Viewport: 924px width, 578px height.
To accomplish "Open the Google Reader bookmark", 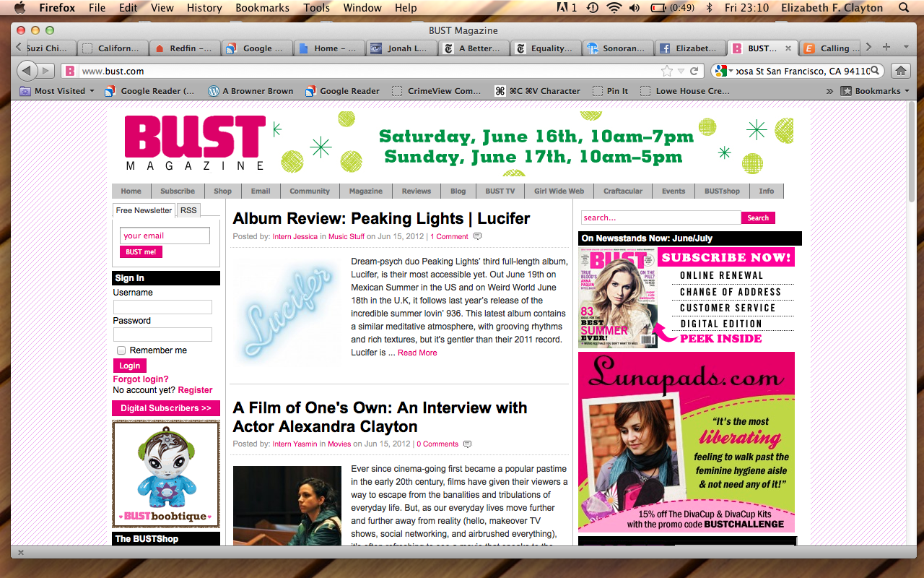I will 343,91.
